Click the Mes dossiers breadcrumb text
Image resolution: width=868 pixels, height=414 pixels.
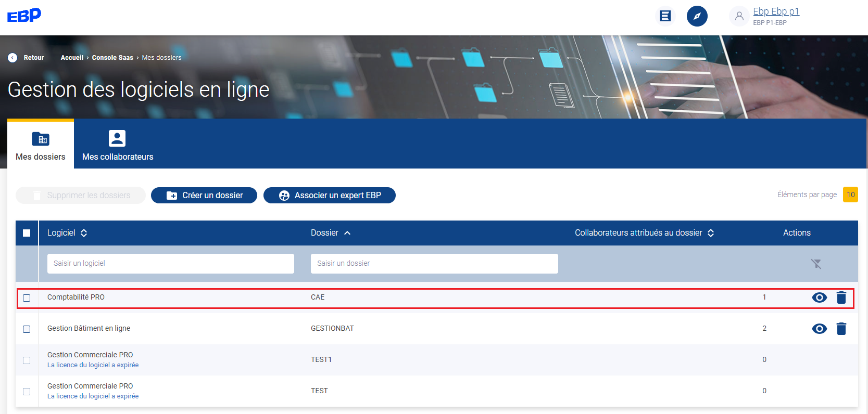pyautogui.click(x=162, y=58)
